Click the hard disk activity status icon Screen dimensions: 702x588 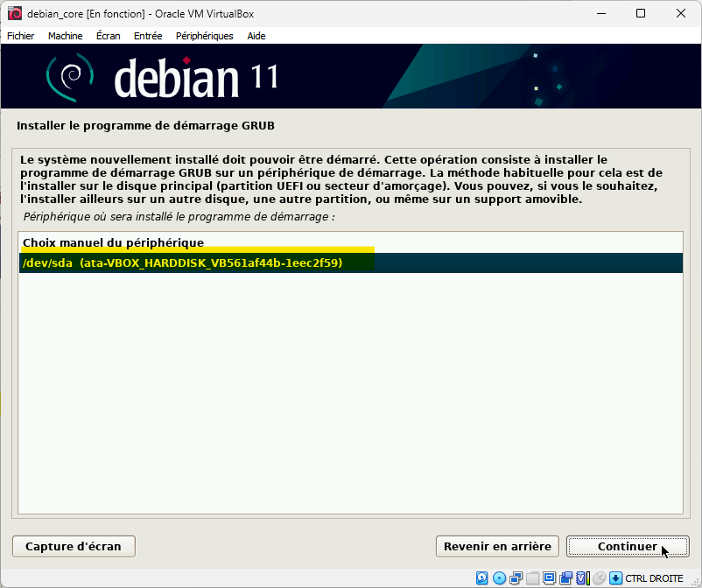pyautogui.click(x=481, y=577)
